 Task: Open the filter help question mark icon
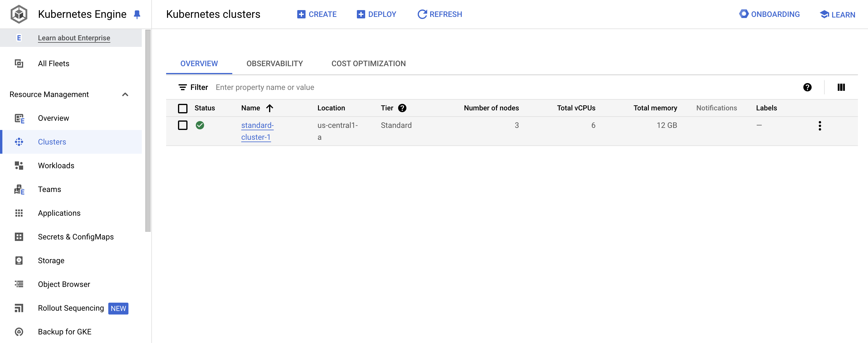[x=807, y=87]
